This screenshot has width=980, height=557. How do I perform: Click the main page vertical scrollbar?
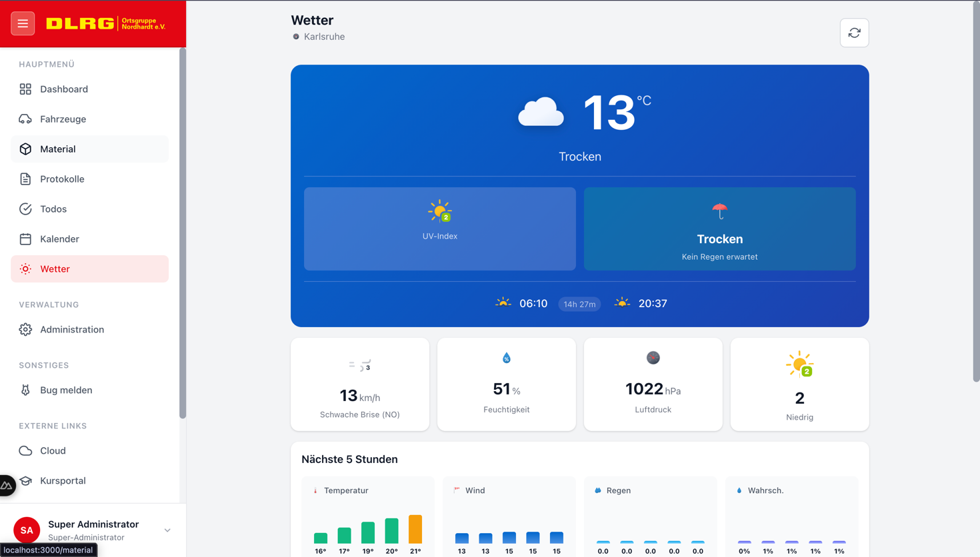coord(976,192)
